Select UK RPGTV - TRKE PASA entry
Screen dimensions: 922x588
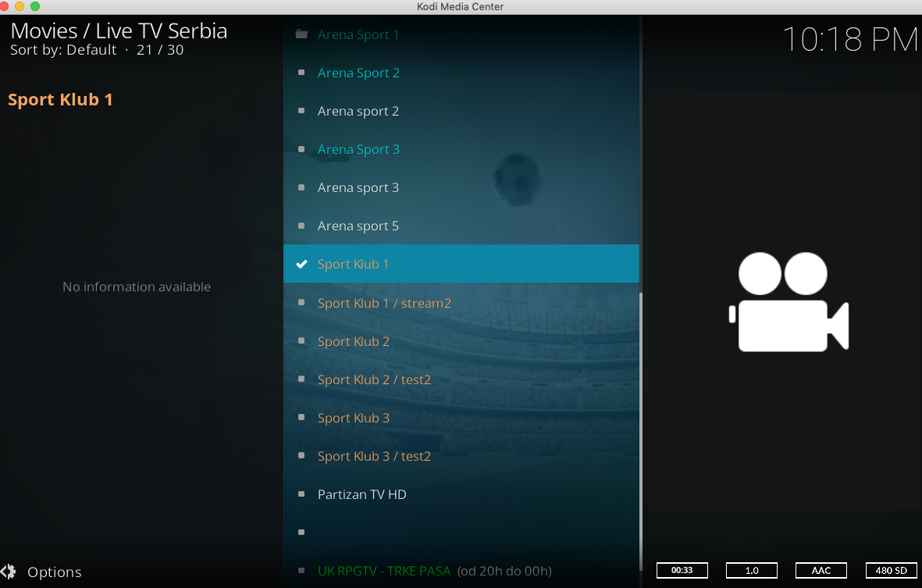point(461,570)
